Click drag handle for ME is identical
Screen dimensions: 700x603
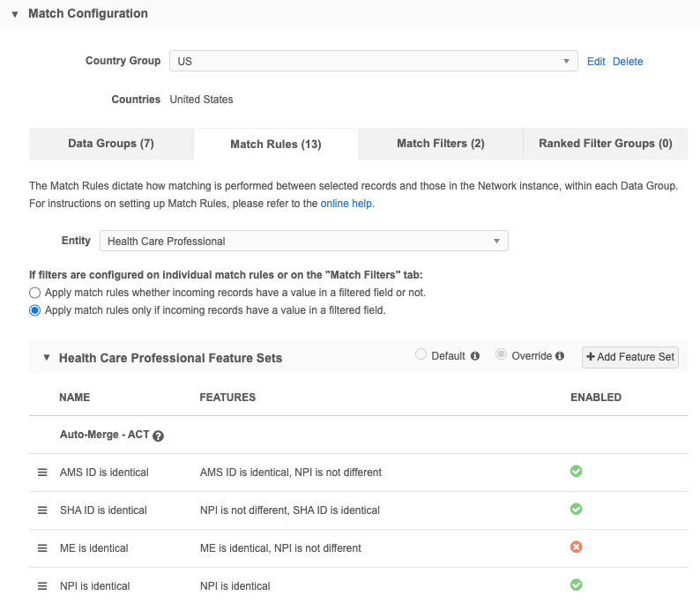[x=41, y=548]
